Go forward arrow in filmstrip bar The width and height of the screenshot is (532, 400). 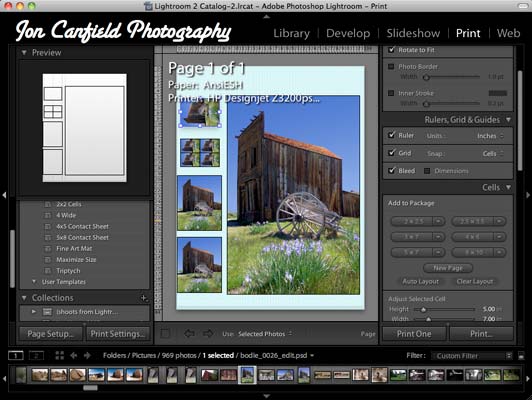87,356
